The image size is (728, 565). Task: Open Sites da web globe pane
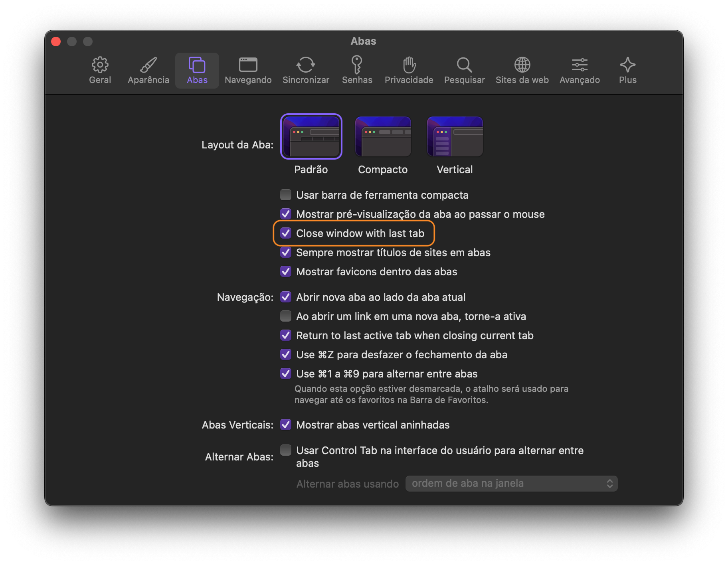[522, 70]
